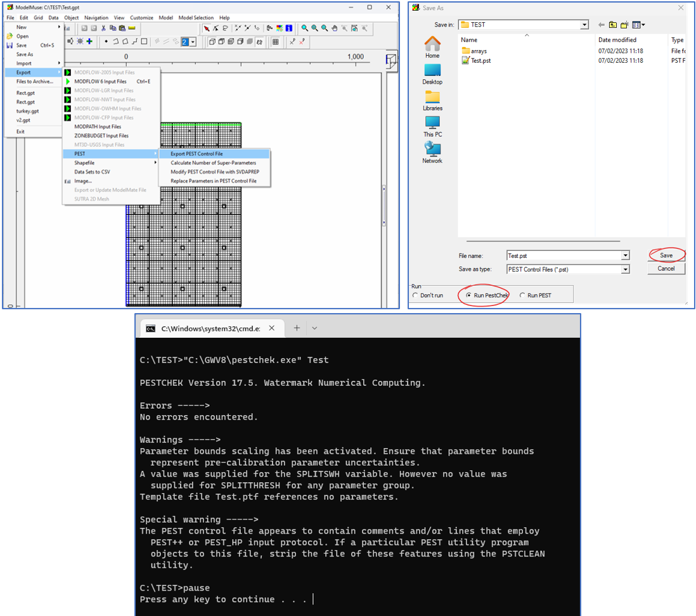Screen dimensions: 696x616
Task: Select Modify PEST Control File with SVDAPREP
Action: (214, 172)
